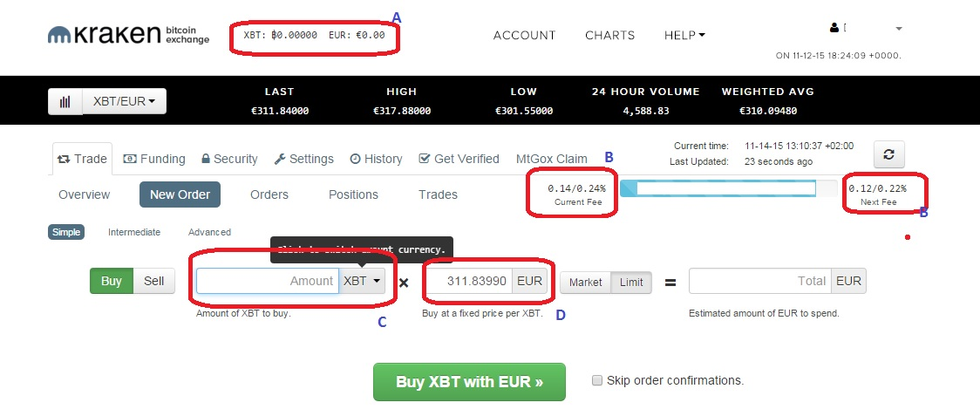
Task: Open the CHARTS menu item
Action: (x=610, y=36)
